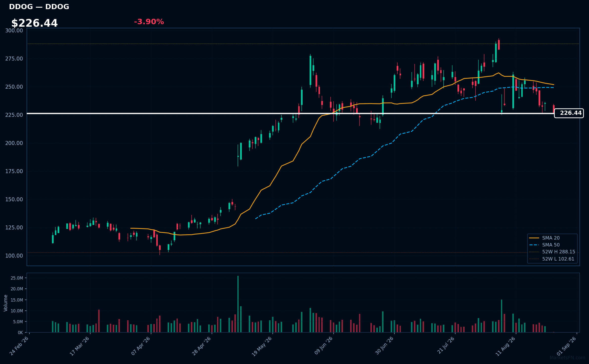589x364 pixels.
Task: Click the "24 Feb '26" date label
Action: coord(19,346)
